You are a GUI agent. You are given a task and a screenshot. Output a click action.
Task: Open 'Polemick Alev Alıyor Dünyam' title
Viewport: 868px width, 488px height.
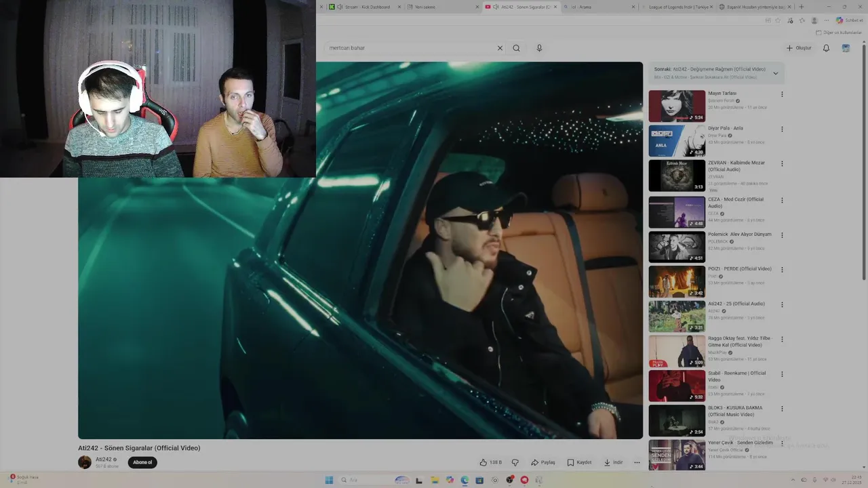739,235
